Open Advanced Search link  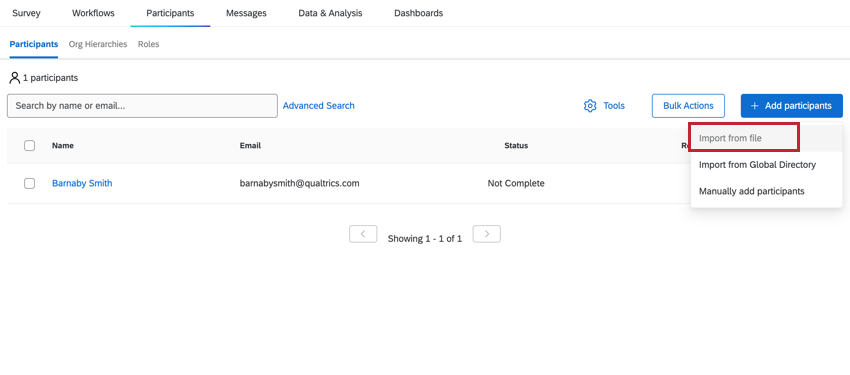[x=319, y=106]
